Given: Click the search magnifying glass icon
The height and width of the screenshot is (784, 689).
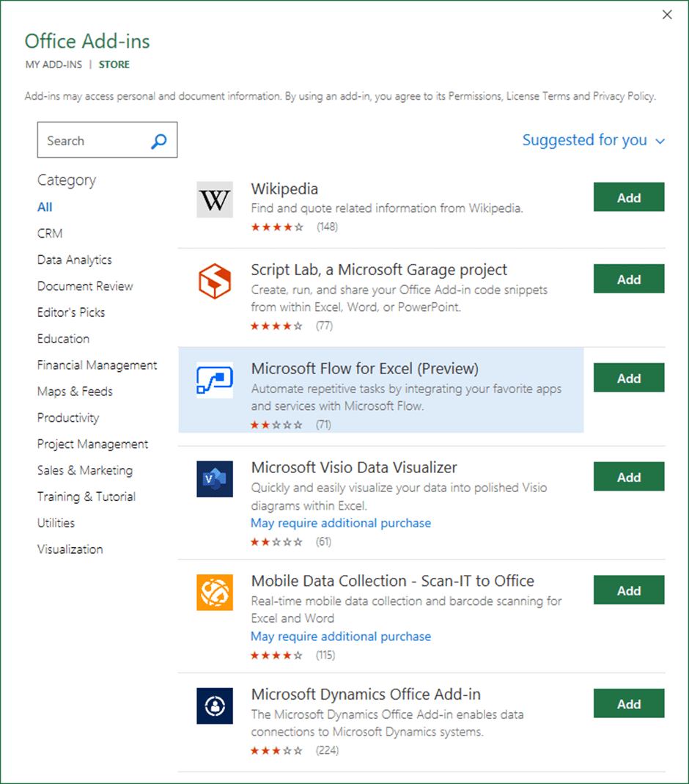Looking at the screenshot, I should (158, 141).
